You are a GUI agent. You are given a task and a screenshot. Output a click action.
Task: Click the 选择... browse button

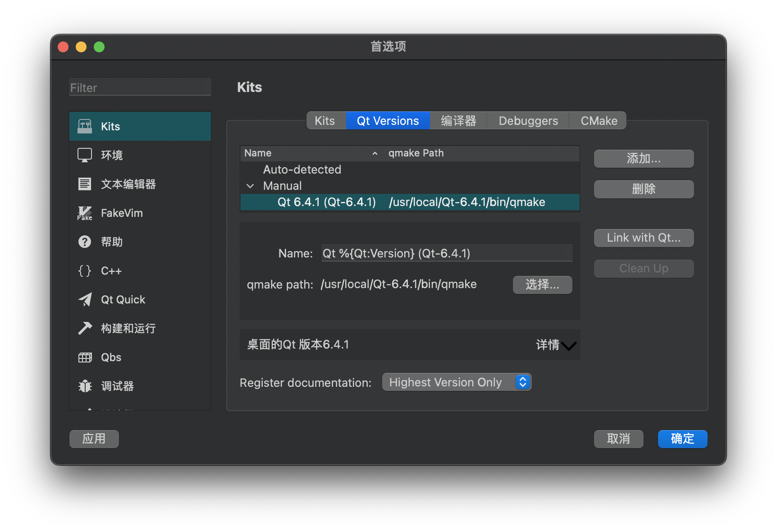543,285
